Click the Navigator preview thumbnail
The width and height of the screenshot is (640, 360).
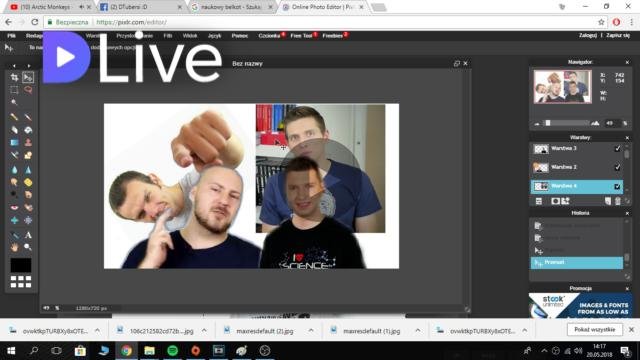click(562, 87)
